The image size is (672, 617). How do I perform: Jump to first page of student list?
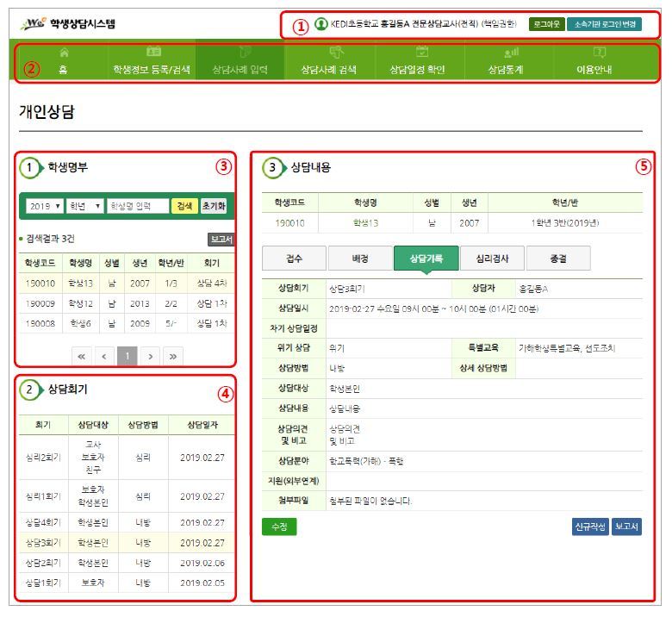pyautogui.click(x=82, y=355)
